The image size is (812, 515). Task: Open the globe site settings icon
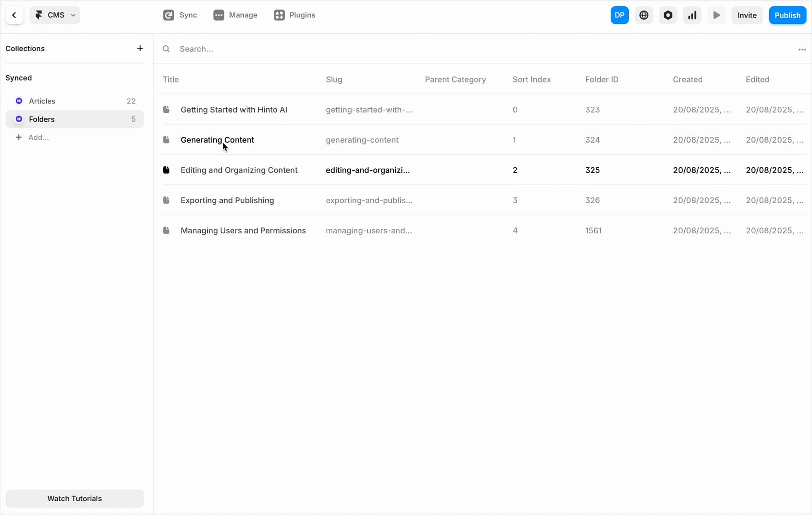coord(644,15)
